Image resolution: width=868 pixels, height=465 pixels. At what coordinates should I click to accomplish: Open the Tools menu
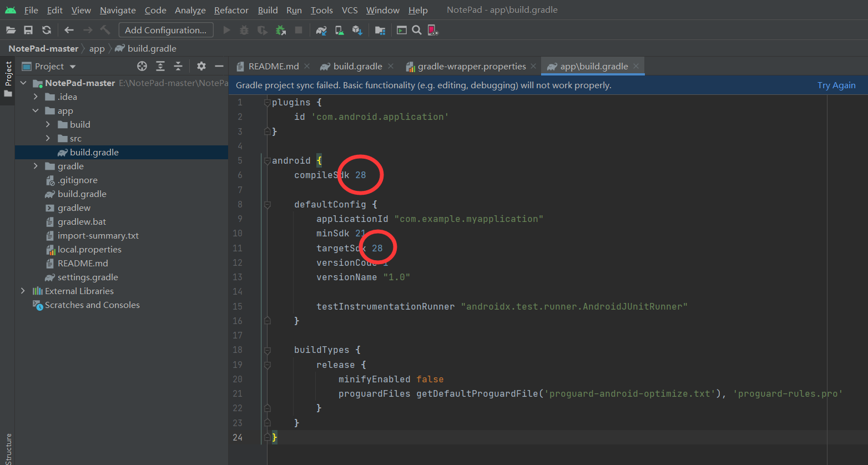click(x=322, y=10)
